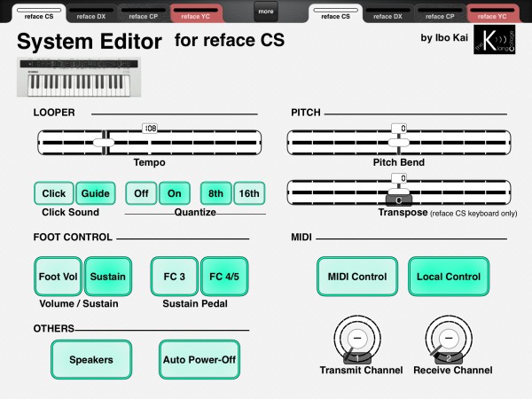This screenshot has height=399, width=532.
Task: Click the Transmit Channel knob
Action: (x=357, y=339)
